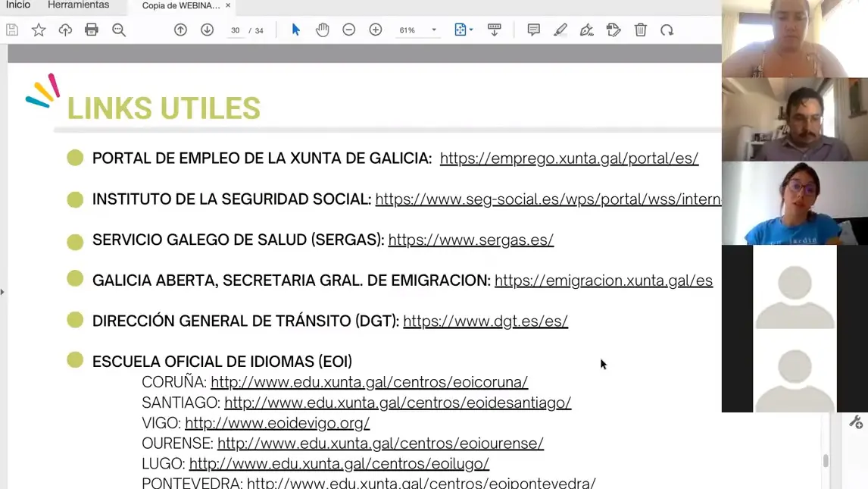The width and height of the screenshot is (868, 489).
Task: Click the ESCUELA OFICIAL DE IDIOMAS (EOI) text
Action: point(222,362)
